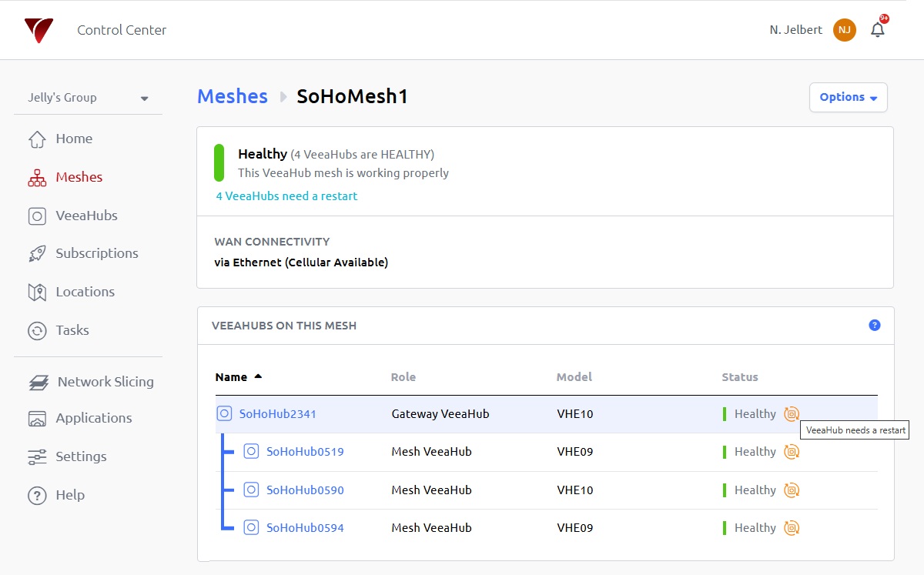Screen dimensions: 924x575
Task: Click 'WAN CONNECTIVITY' heading
Action: [x=272, y=242]
